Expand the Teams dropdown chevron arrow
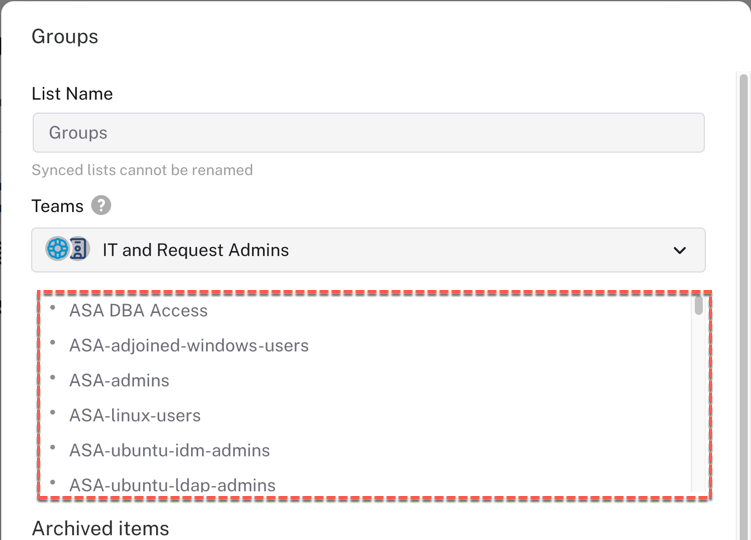The height and width of the screenshot is (540, 751). click(x=680, y=250)
